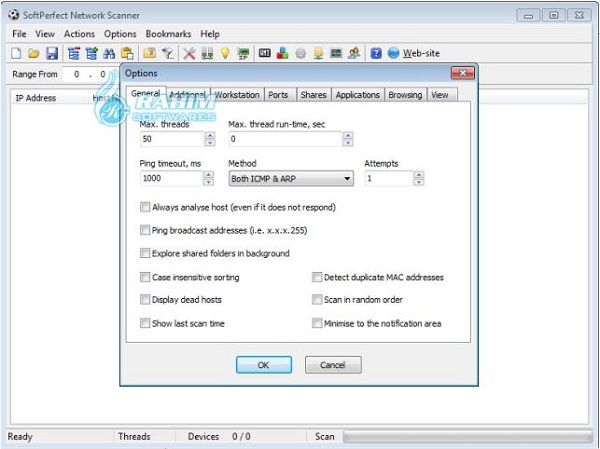This screenshot has width=600, height=449.
Task: Click Cancel in the Options dialog
Action: tap(333, 364)
